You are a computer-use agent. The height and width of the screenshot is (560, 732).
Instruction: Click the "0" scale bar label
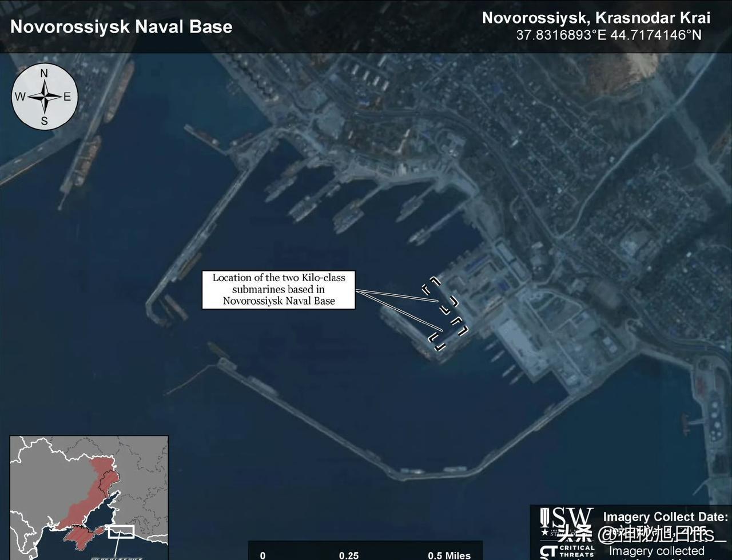pos(262,555)
